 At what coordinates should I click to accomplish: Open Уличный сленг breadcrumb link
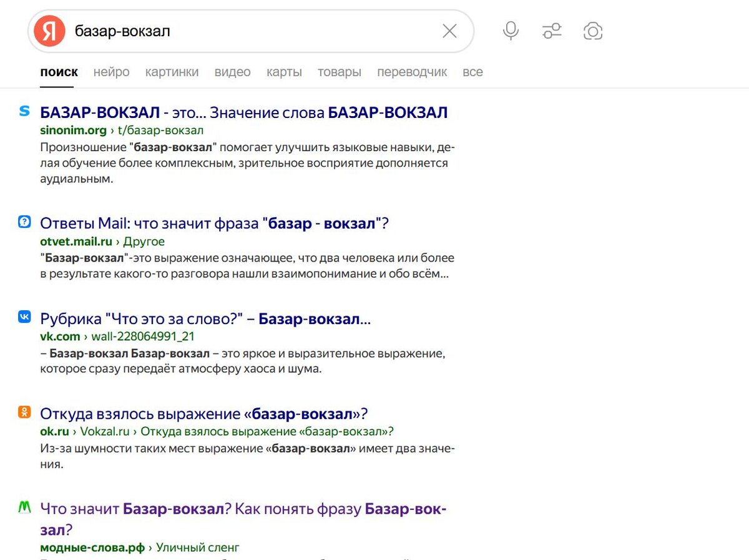(198, 548)
